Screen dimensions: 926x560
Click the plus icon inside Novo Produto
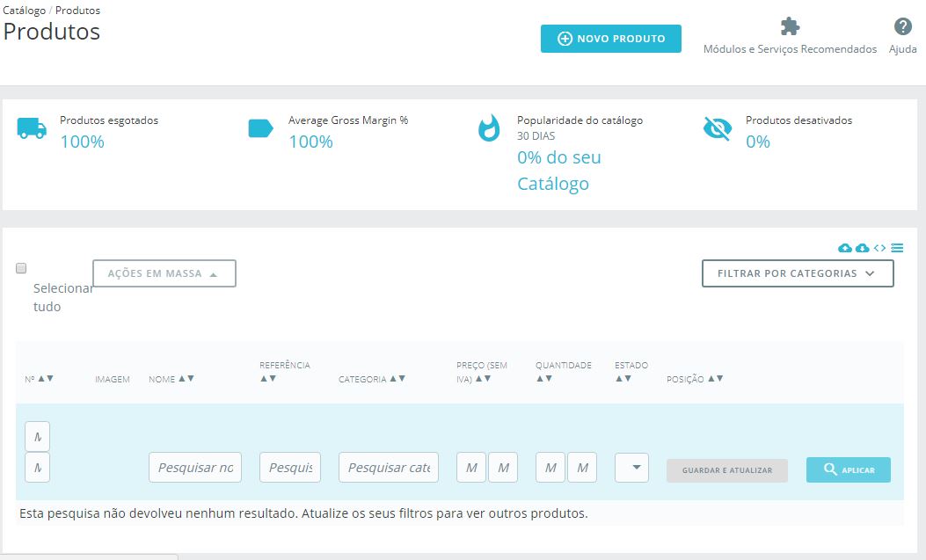point(565,39)
